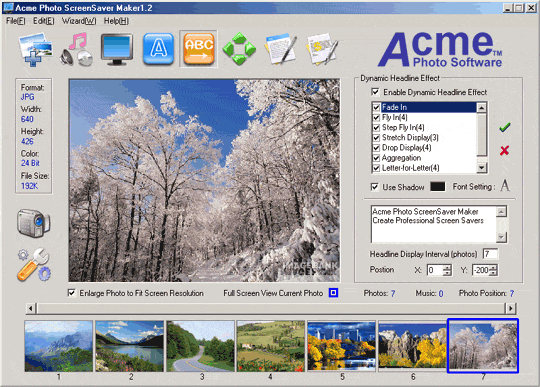The height and width of the screenshot is (387, 540).
Task: Select thumbnail 4 green hills
Action: 271,346
